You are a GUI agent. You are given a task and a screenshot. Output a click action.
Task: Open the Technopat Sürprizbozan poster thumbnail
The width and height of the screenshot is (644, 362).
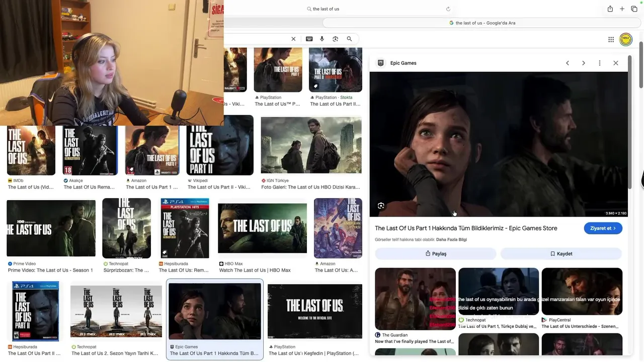tap(126, 228)
